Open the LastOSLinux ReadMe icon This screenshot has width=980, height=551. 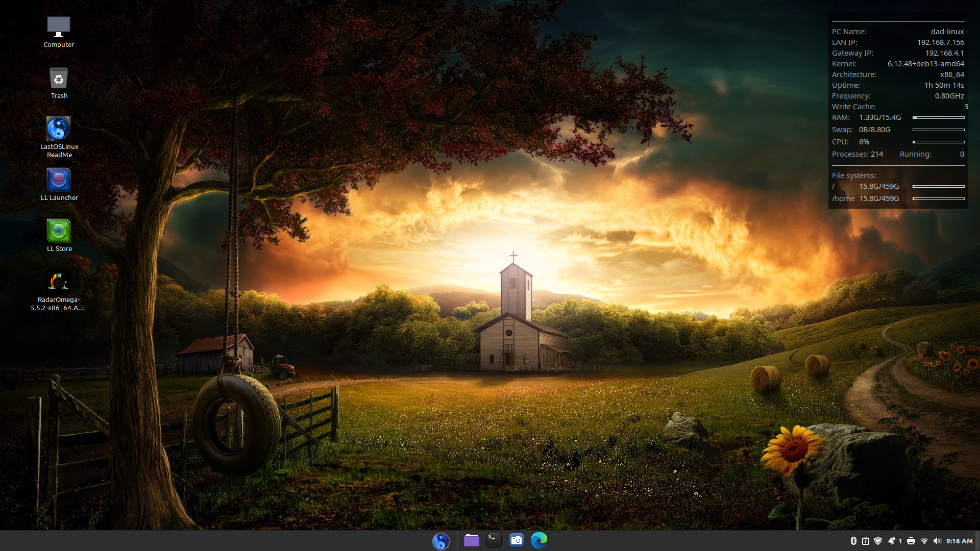click(x=59, y=129)
